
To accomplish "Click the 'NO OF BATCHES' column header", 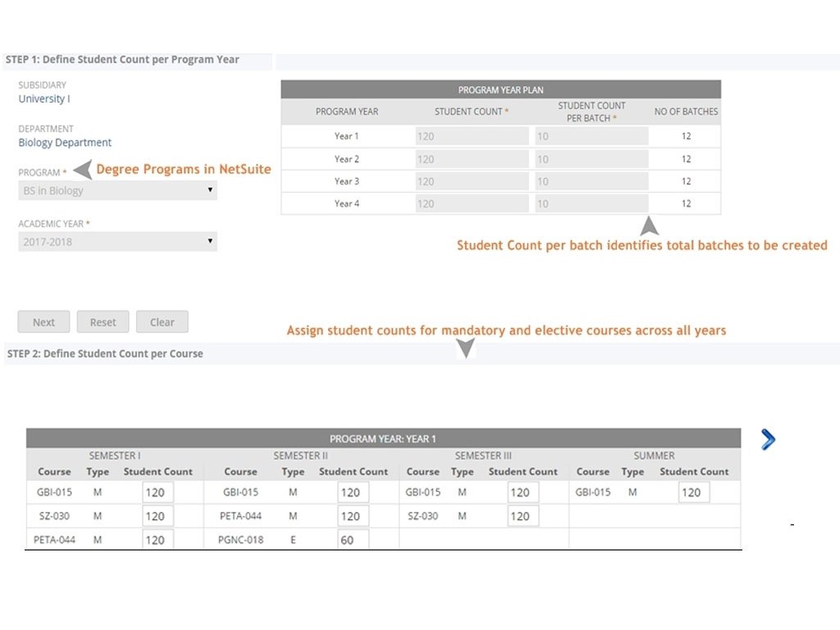I will pos(687,112).
